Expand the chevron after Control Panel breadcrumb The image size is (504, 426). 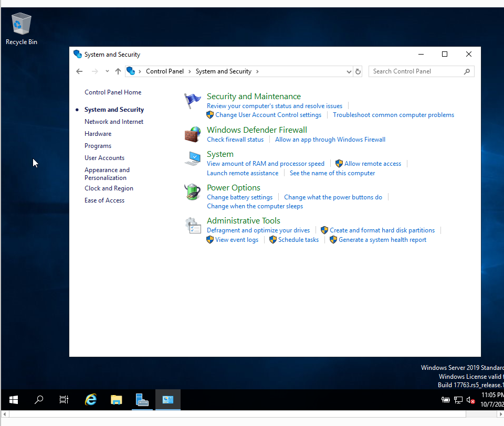click(x=190, y=71)
